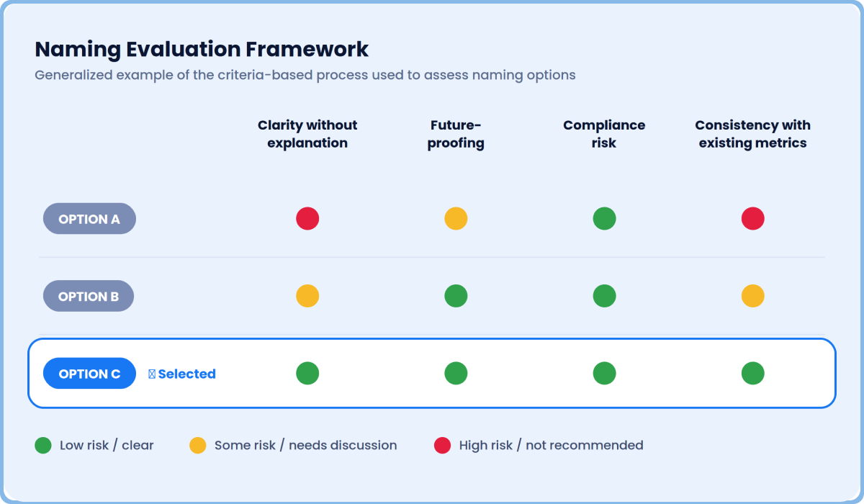Click Option C's green Compliance risk dot
Screen dimensions: 864x504
[604, 373]
